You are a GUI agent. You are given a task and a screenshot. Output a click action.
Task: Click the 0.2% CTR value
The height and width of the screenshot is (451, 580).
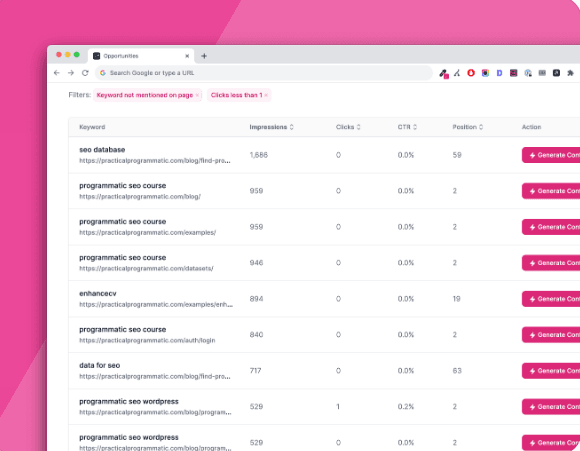click(x=406, y=407)
